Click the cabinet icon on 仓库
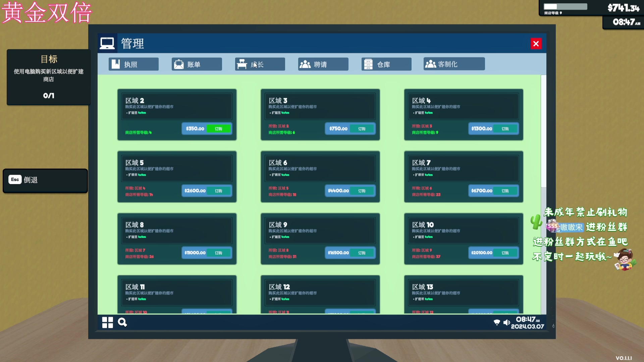 368,64
